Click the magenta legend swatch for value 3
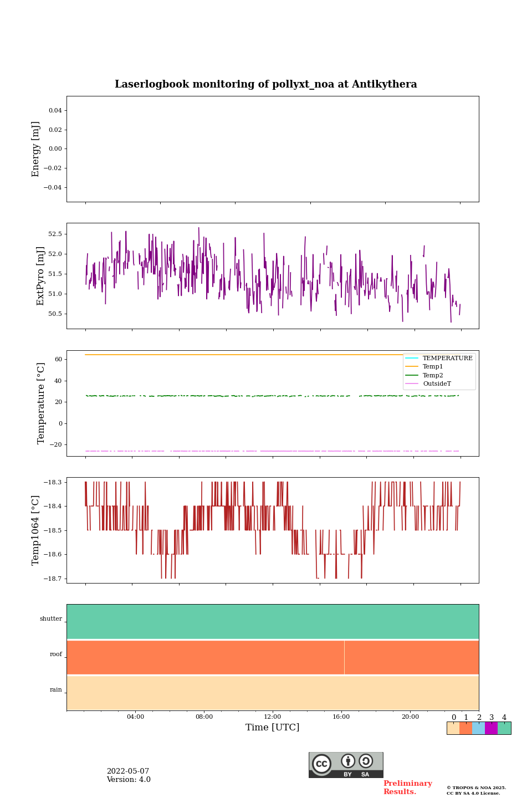This screenshot has width=532, height=798. tap(491, 728)
